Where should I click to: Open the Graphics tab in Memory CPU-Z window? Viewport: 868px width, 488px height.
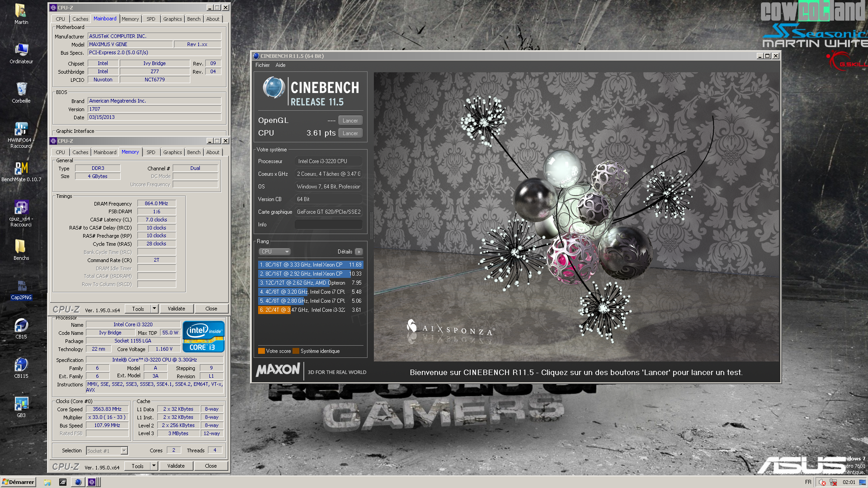pyautogui.click(x=172, y=152)
